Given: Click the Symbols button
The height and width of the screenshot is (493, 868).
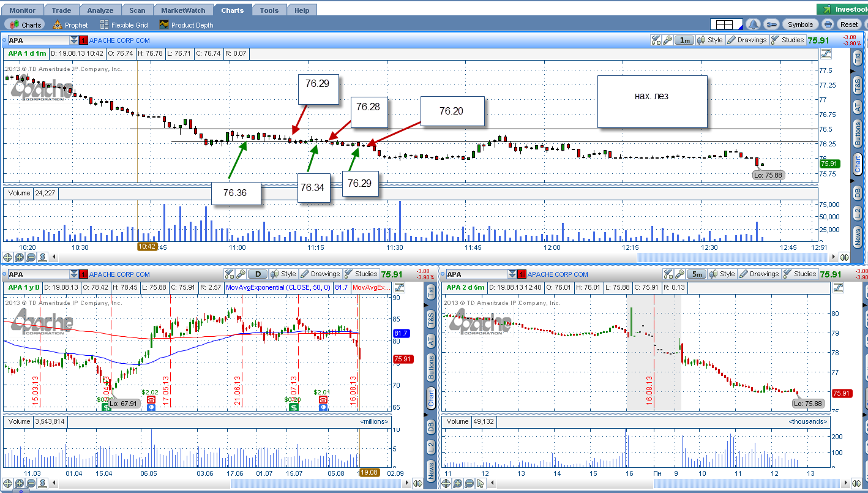Looking at the screenshot, I should 800,24.
